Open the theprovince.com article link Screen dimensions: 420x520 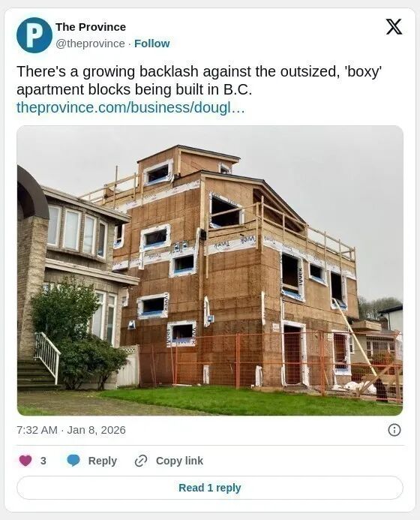tap(130, 107)
